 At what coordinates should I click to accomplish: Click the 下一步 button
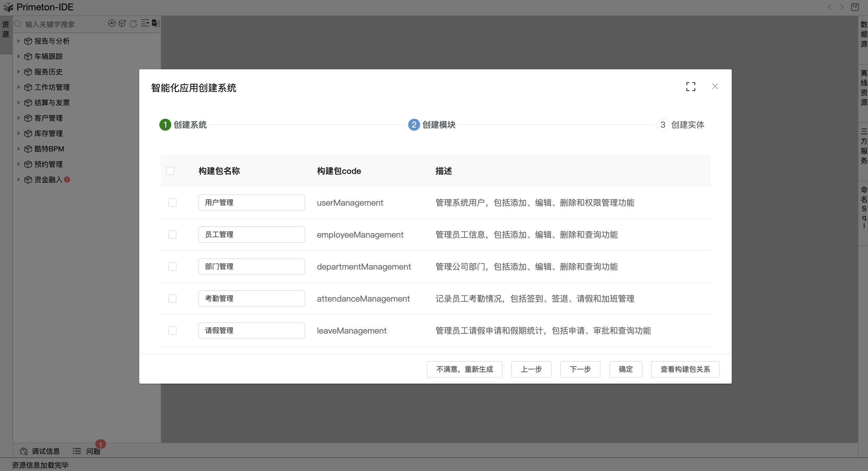click(580, 369)
